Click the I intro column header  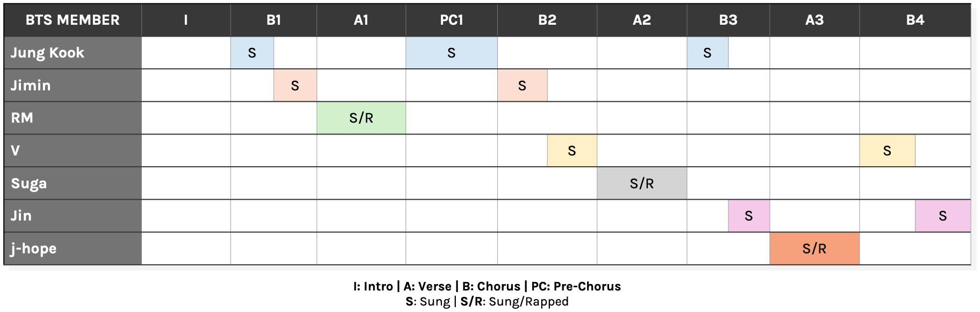(x=186, y=20)
